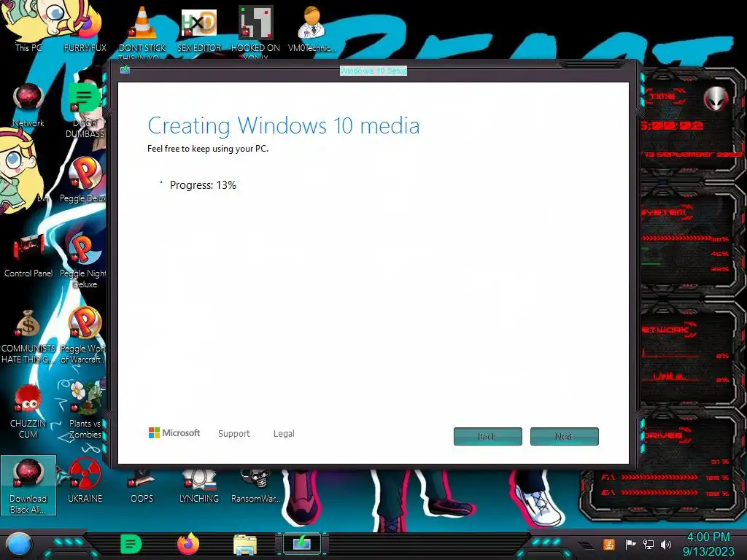Select the Windows 10 Setup taskbar button

[302, 543]
